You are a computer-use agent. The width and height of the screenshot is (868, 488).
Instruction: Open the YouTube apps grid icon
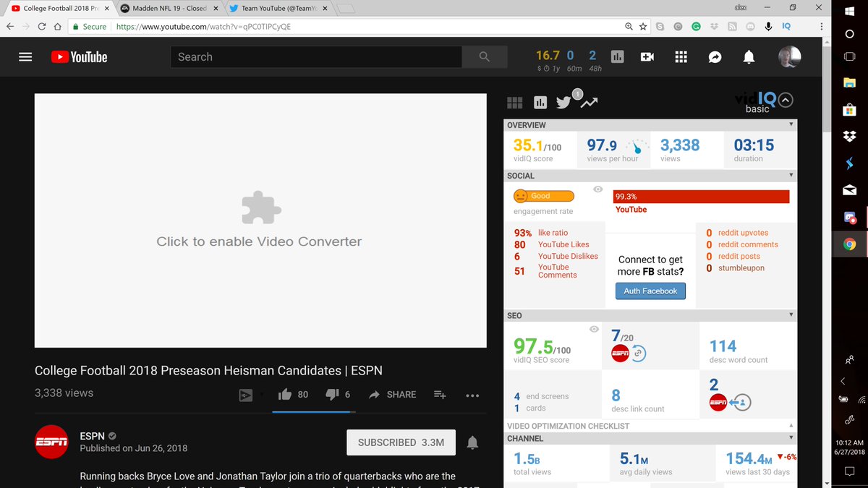681,56
